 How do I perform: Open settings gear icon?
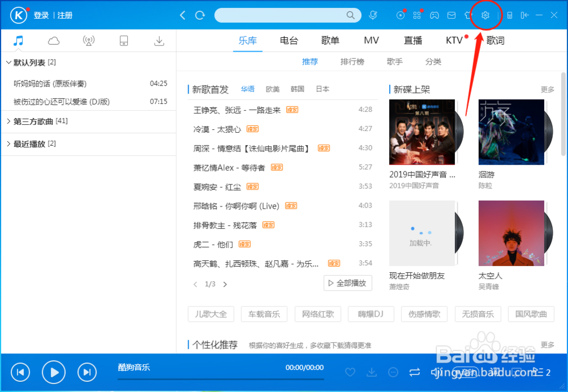pyautogui.click(x=486, y=15)
